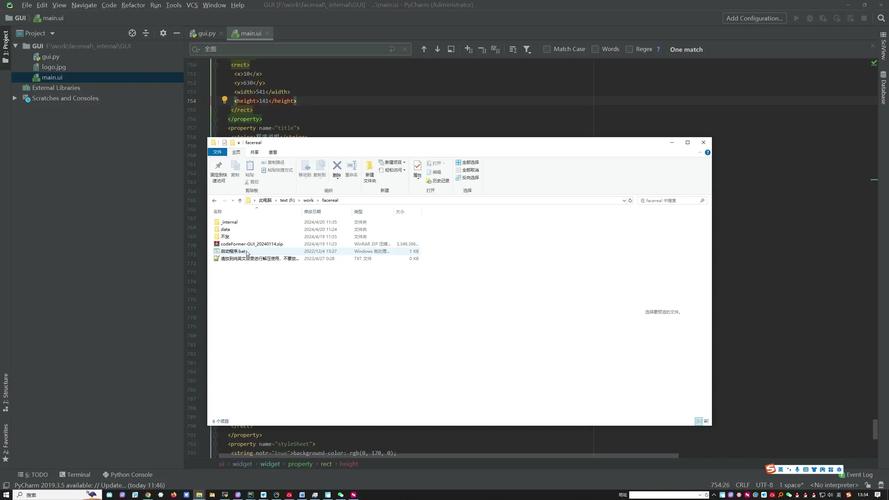Switch Explorer to details view toggle

[698, 421]
